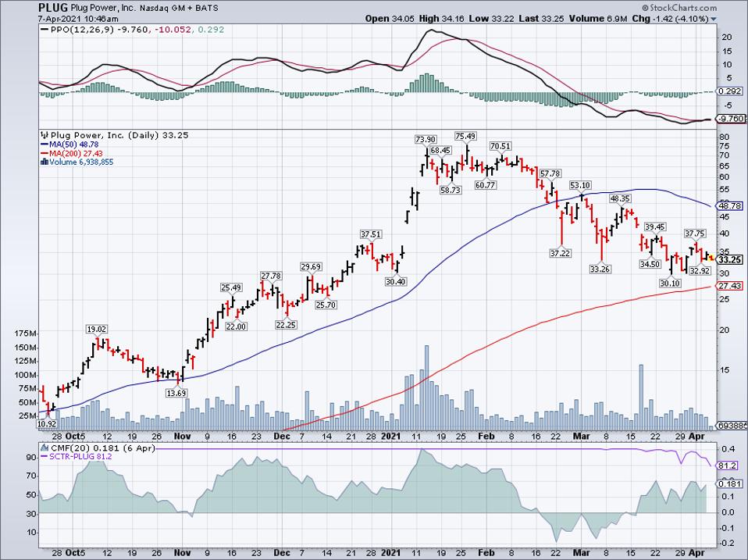Click the 81.2 SCTR tag on the right axis
Screen dimensions: 748x560
pos(728,465)
